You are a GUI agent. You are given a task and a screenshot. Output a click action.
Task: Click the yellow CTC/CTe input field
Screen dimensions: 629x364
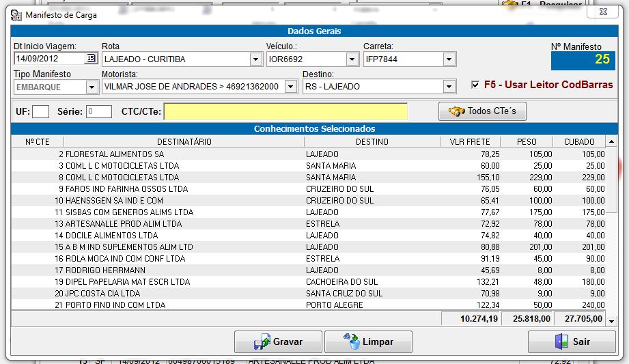pos(285,111)
